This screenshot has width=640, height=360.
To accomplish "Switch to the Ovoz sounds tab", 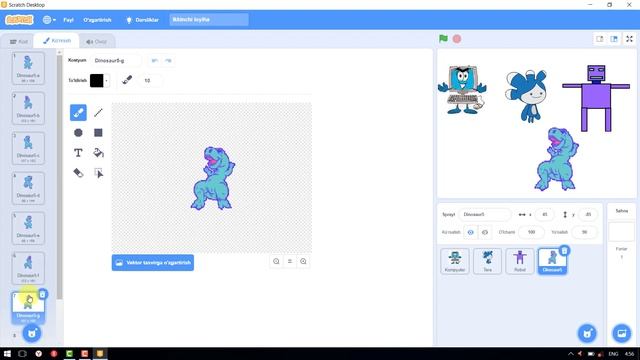I will 96,41.
